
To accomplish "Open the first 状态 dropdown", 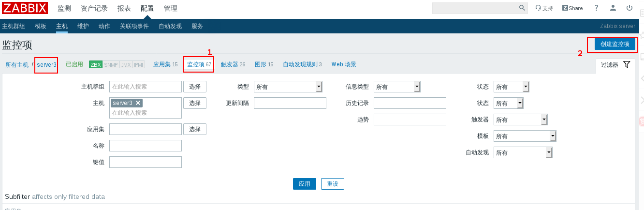I will pyautogui.click(x=512, y=87).
